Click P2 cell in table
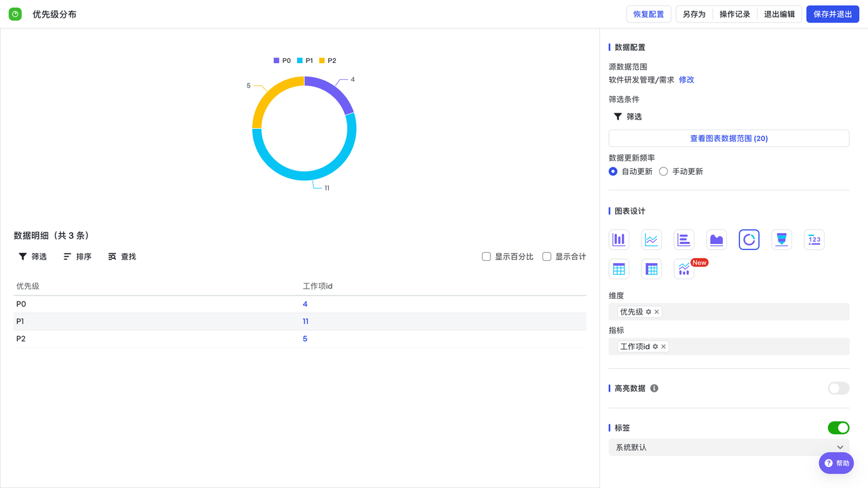This screenshot has height=488, width=868. point(21,339)
